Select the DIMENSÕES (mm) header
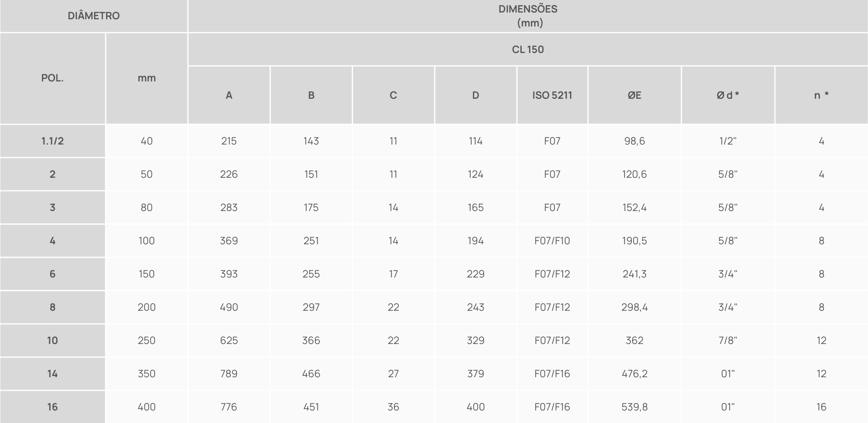The image size is (868, 423). coord(528,16)
